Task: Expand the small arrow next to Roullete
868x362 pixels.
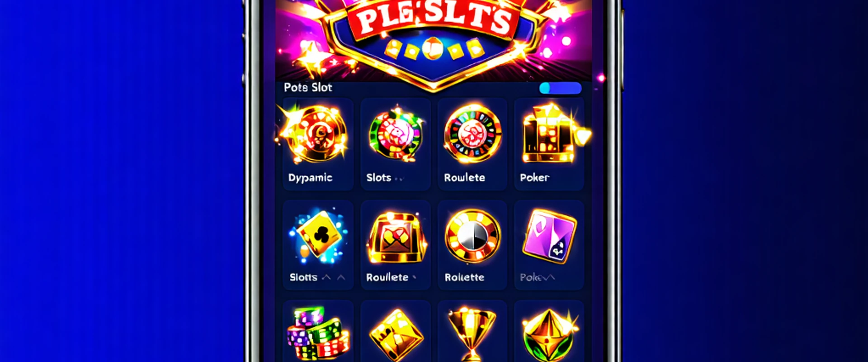Action: pos(414,277)
